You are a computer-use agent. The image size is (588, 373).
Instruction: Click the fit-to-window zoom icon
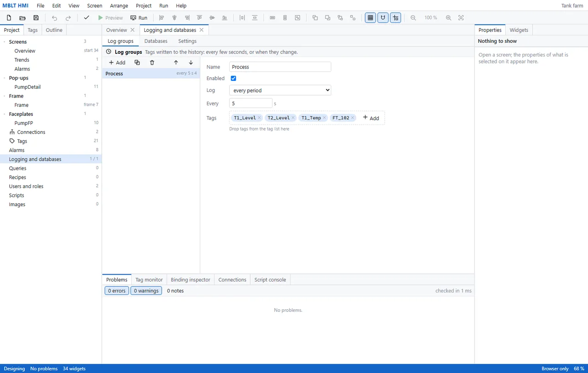(461, 18)
